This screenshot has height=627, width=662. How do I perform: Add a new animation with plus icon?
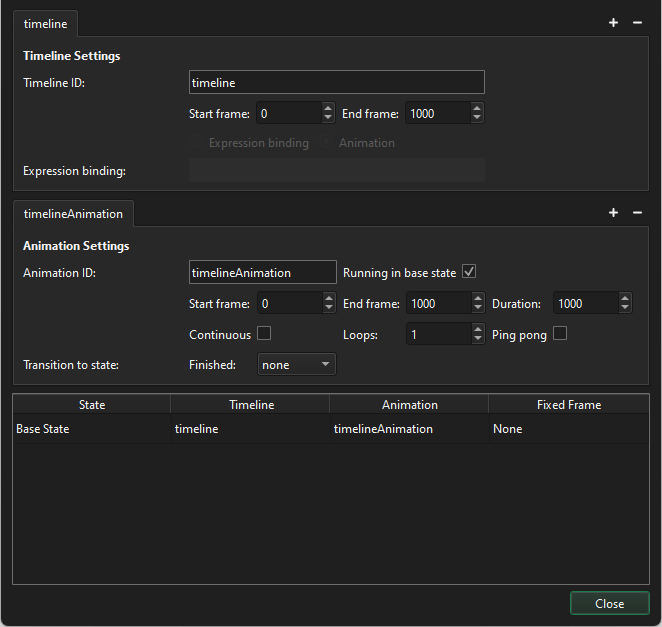[613, 213]
